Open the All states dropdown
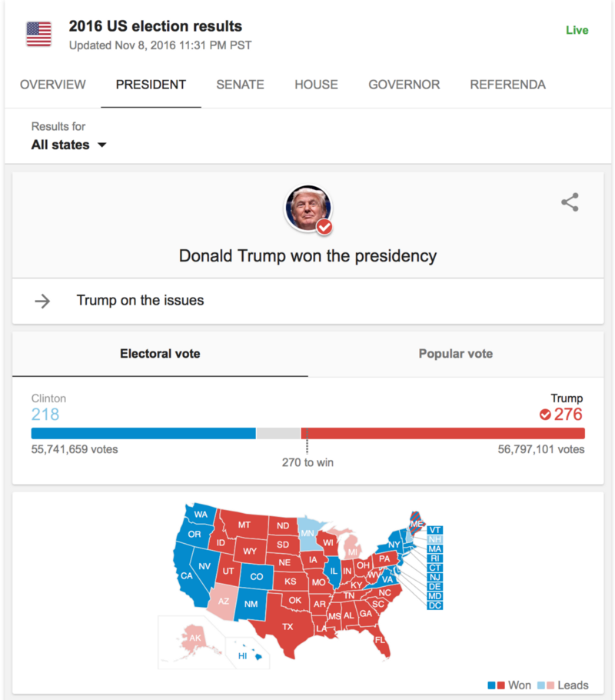 click(68, 145)
